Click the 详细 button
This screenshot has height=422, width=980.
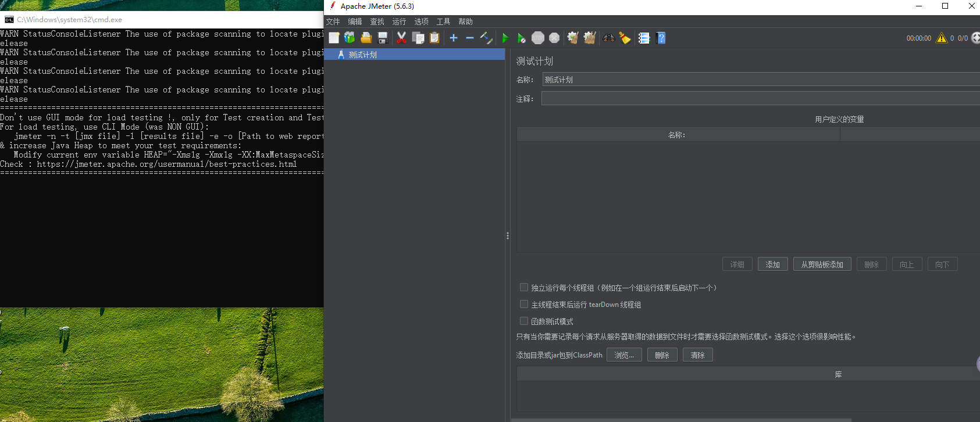(737, 264)
